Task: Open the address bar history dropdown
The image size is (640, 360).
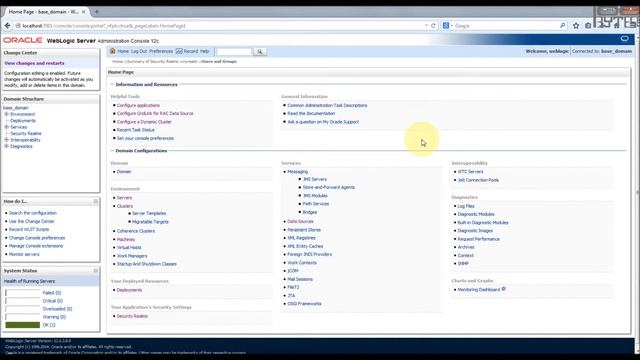Action: coord(426,25)
